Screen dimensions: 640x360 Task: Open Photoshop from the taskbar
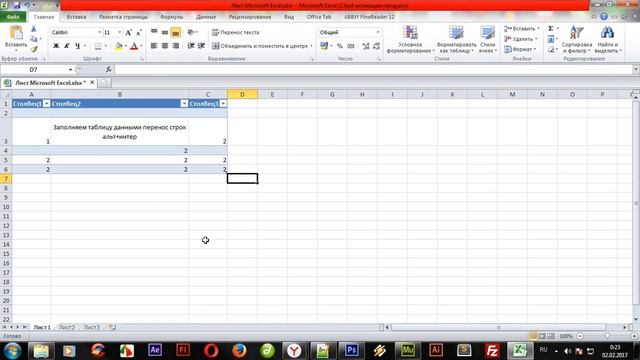(x=351, y=350)
